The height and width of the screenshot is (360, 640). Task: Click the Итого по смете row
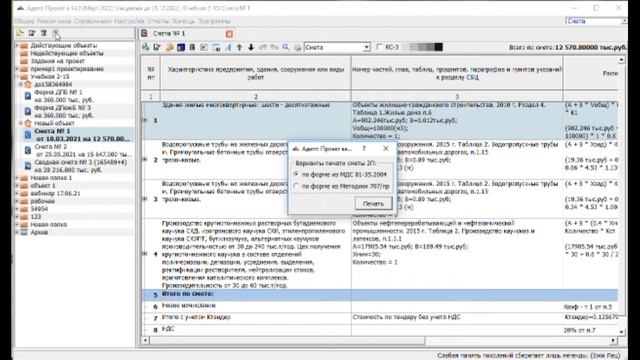[380, 294]
